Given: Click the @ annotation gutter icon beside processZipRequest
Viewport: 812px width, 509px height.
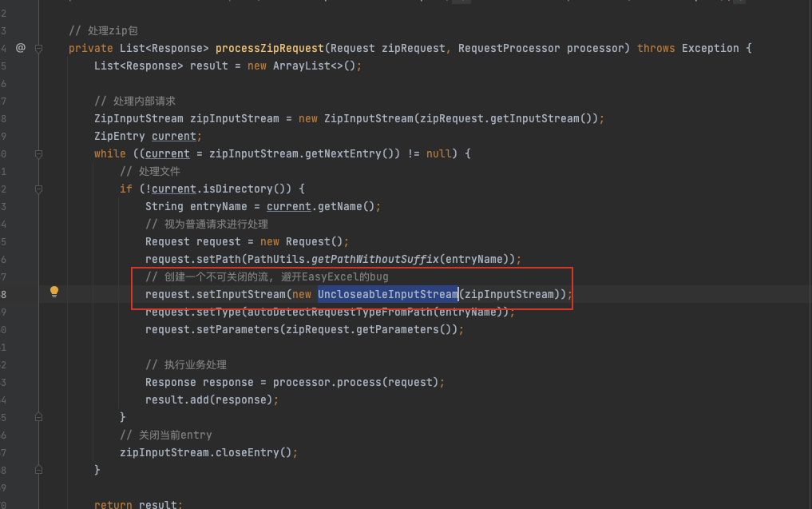Looking at the screenshot, I should pos(19,48).
